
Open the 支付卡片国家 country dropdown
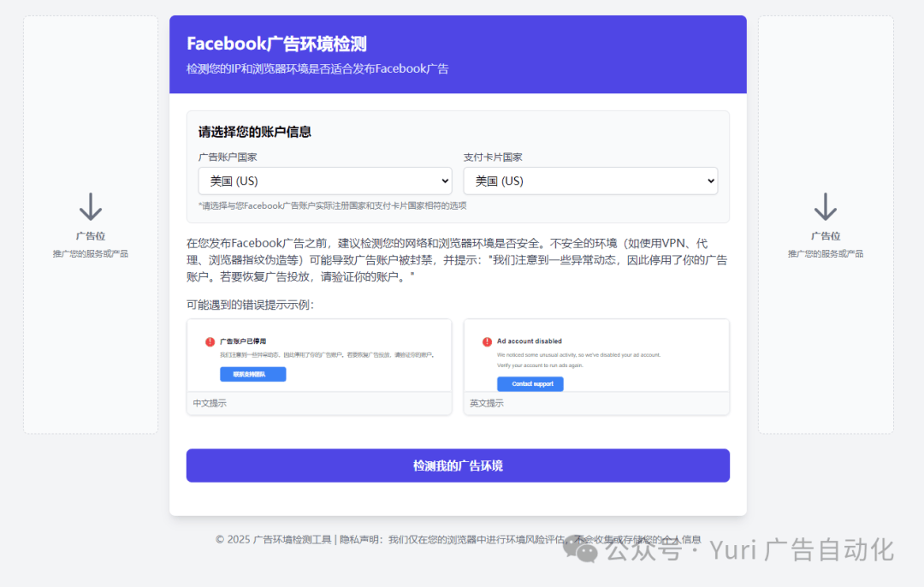click(590, 181)
